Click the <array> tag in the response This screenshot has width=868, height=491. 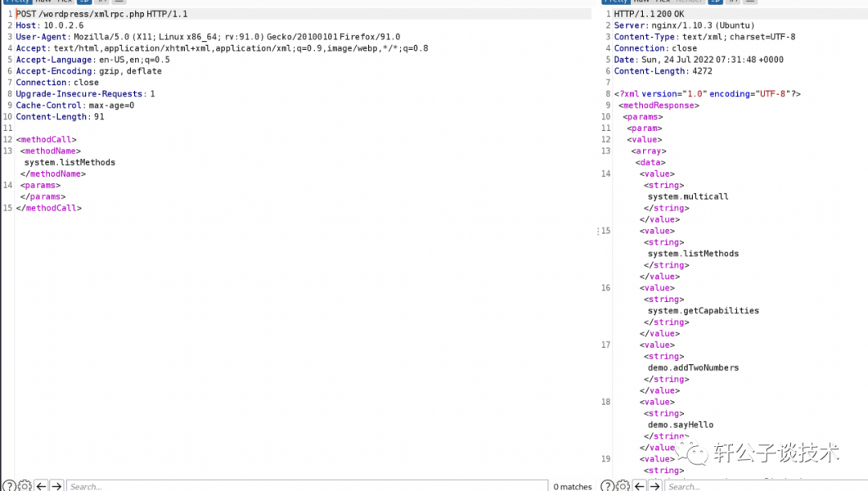coord(649,151)
